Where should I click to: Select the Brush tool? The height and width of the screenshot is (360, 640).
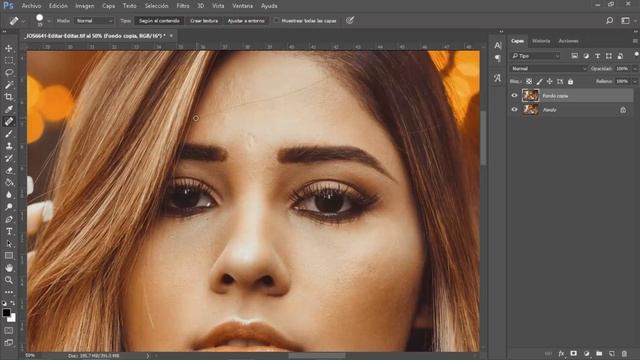pos(9,133)
